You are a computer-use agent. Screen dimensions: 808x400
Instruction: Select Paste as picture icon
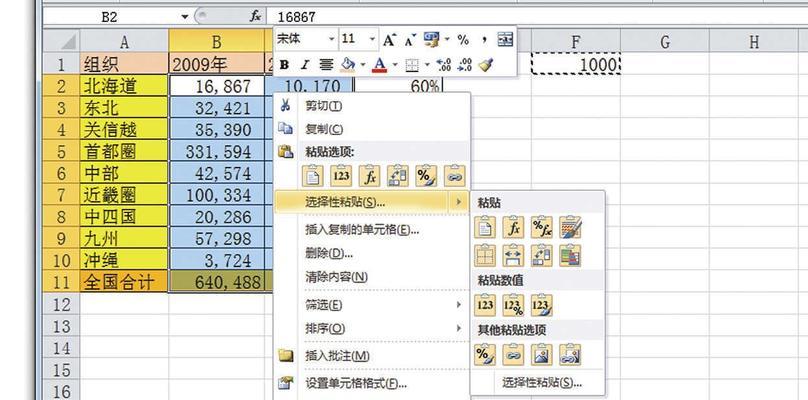click(542, 355)
